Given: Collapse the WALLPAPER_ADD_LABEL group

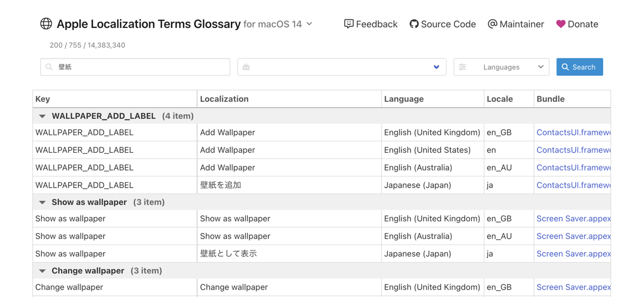Looking at the screenshot, I should (x=42, y=116).
